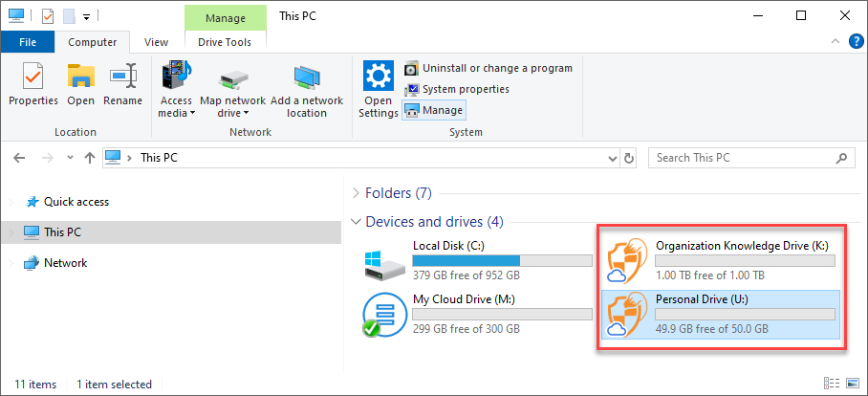Open the File menu tab
Viewport: 868px width, 396px height.
(28, 42)
